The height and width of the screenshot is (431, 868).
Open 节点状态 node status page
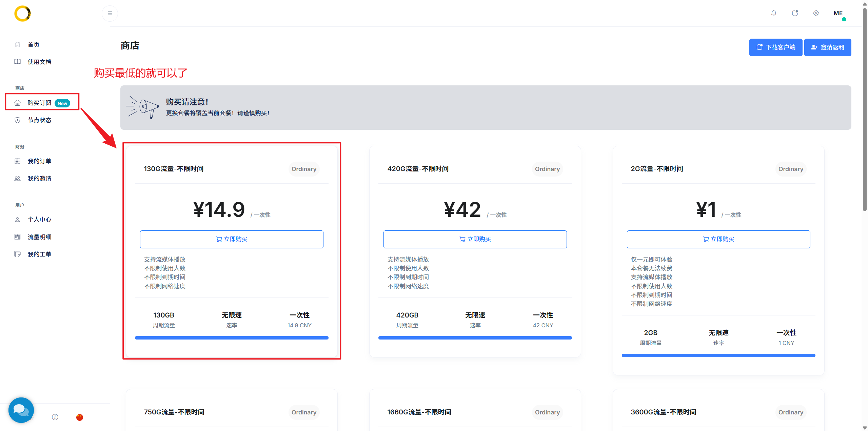39,120
